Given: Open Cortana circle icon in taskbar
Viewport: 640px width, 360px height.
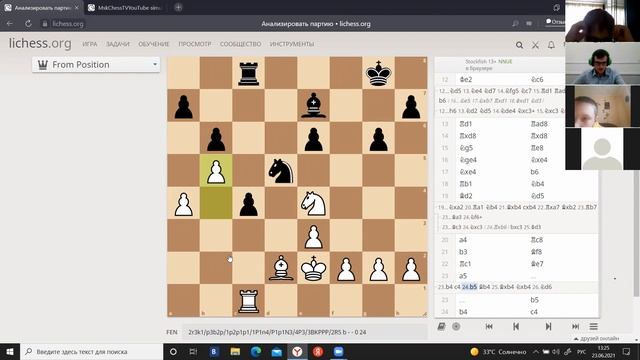Looking at the screenshot, I should point(173,351).
